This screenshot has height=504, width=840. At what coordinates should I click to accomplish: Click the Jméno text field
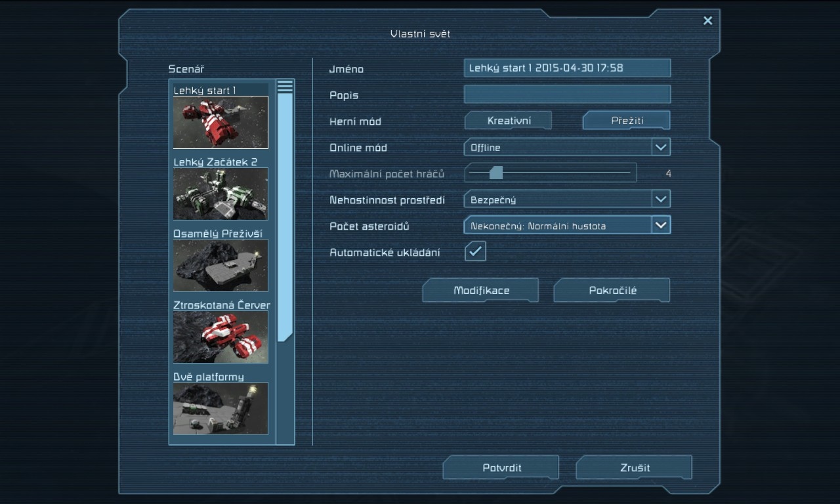(567, 68)
